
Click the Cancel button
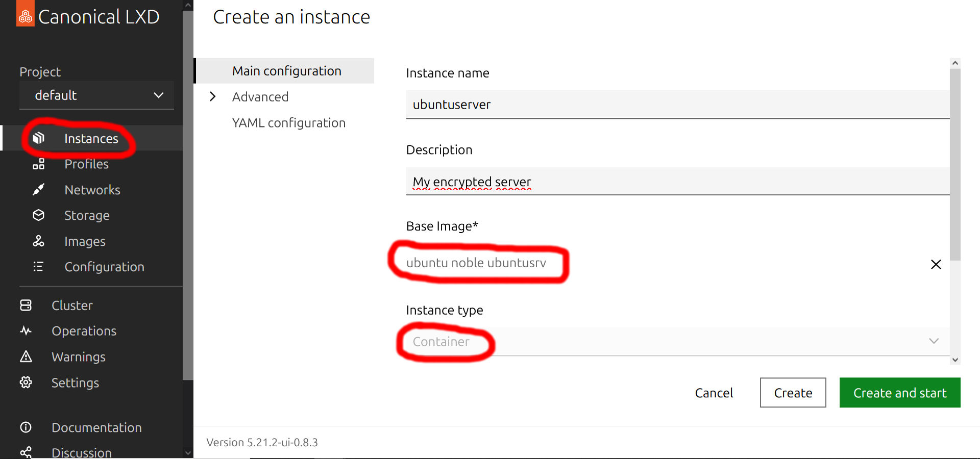pyautogui.click(x=714, y=393)
